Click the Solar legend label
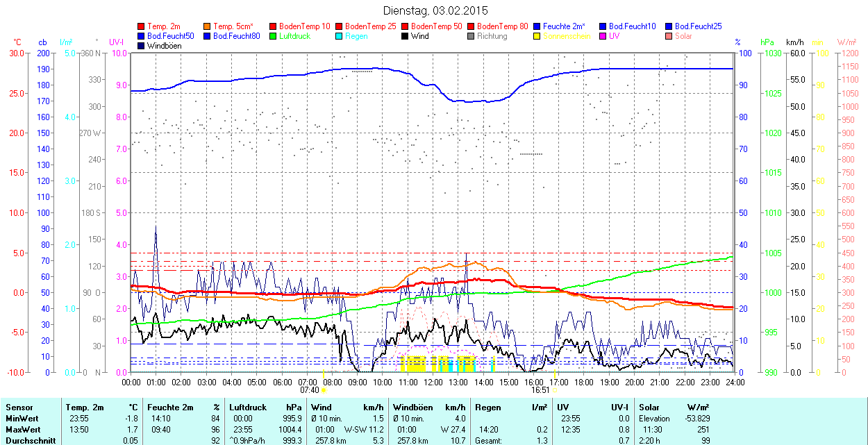This screenshot has height=445, width=868. (683, 36)
